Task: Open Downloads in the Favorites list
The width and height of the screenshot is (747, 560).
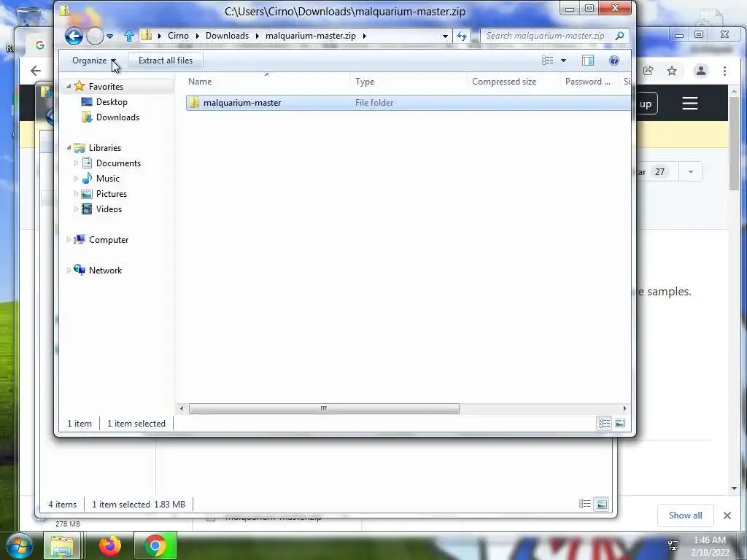Action: tap(117, 117)
